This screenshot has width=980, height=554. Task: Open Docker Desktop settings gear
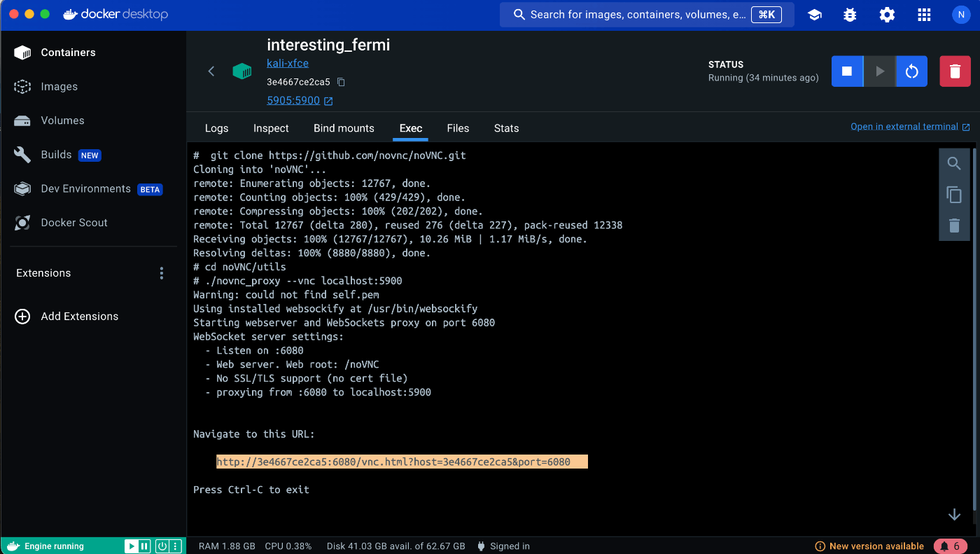(x=887, y=15)
